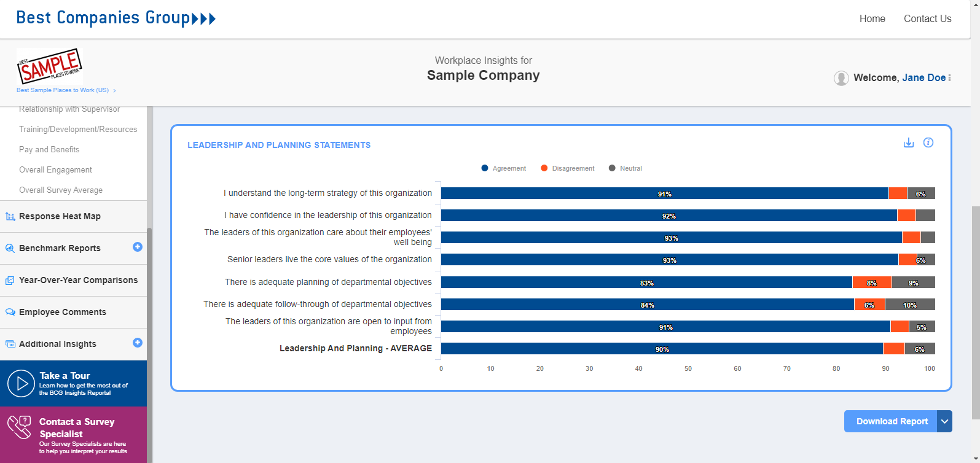The image size is (980, 463).
Task: Expand the Benchmark Reports plus button
Action: pos(138,247)
